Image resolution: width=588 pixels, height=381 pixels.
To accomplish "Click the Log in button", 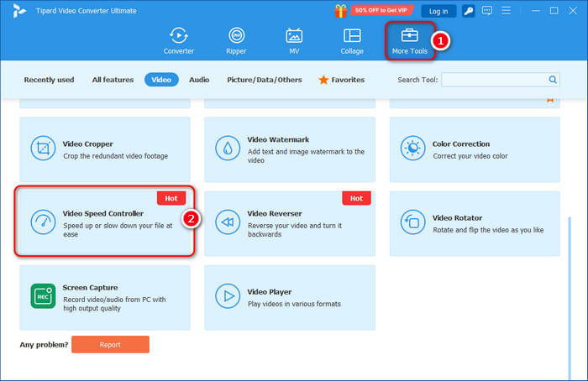I will click(x=438, y=11).
